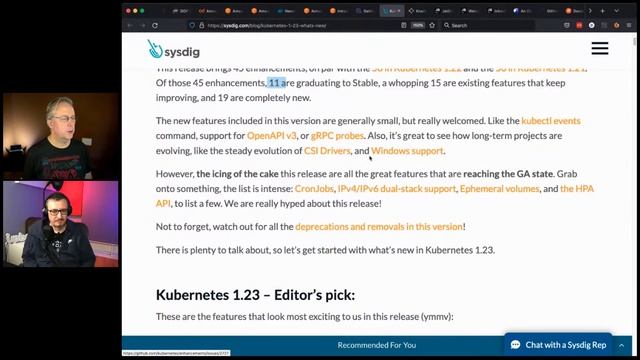Open the gRPC probes link
This screenshot has width=640, height=360.
point(337,136)
